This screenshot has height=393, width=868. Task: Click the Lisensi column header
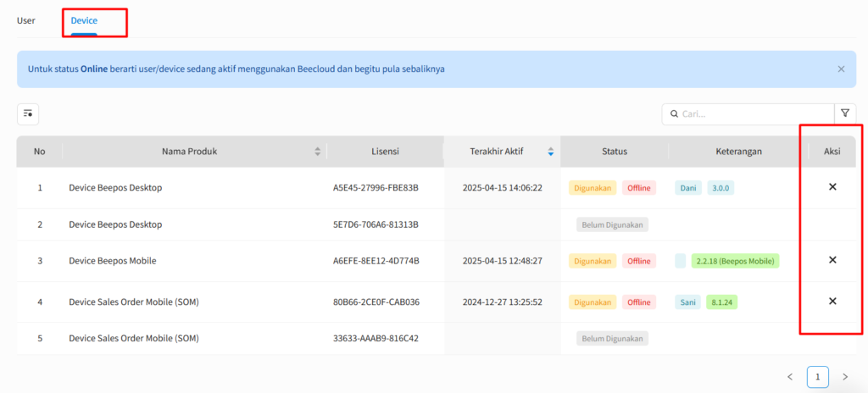[x=385, y=152]
